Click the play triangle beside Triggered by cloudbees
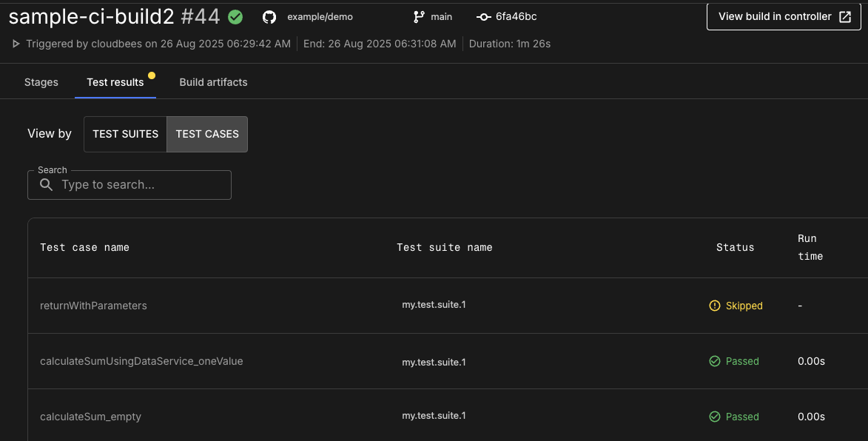 [16, 43]
